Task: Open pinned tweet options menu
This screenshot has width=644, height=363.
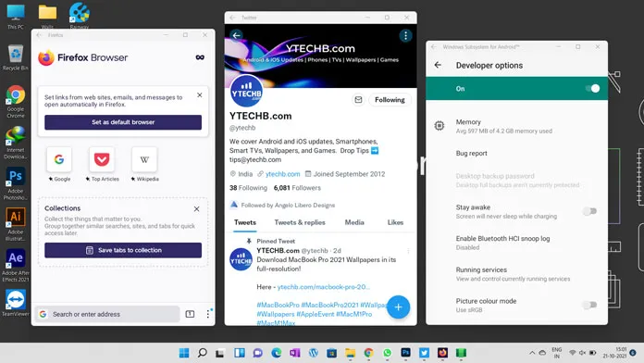Action: (408, 251)
